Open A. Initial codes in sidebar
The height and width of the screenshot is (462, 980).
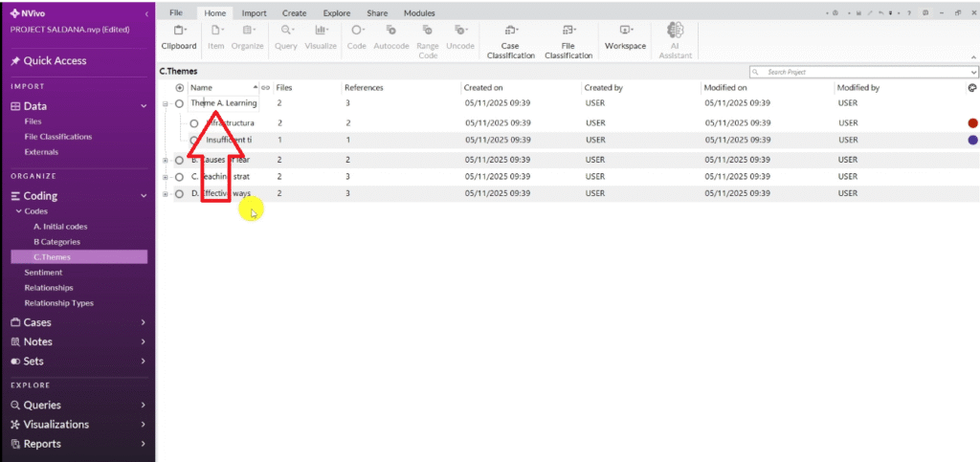[x=60, y=227]
